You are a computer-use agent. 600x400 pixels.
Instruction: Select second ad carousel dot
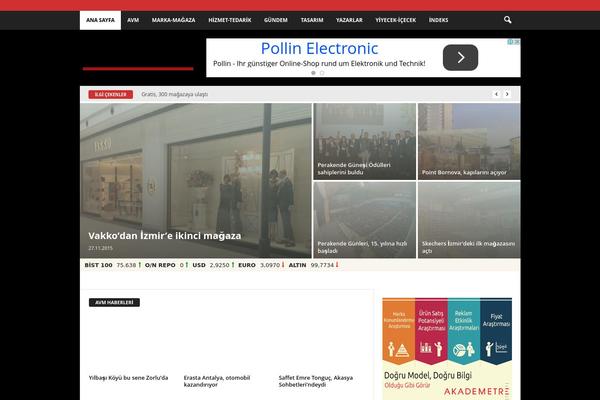(322, 73)
